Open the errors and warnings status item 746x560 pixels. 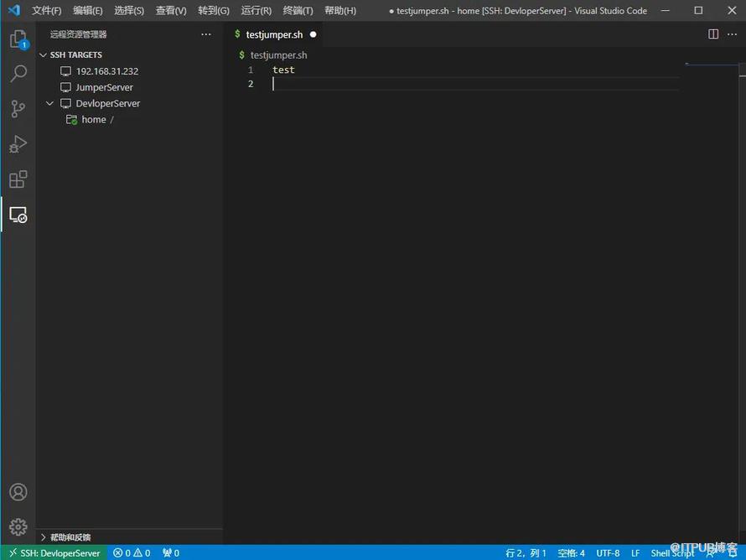132,553
